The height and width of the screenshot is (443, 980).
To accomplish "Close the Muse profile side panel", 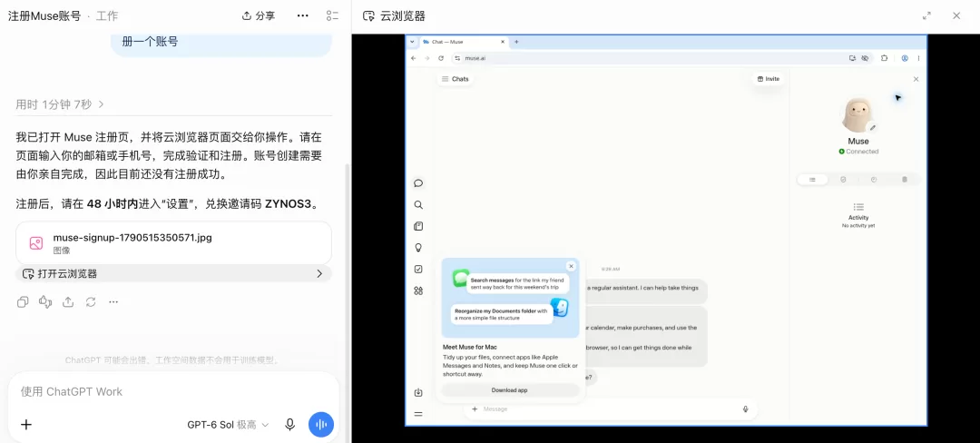I will click(916, 79).
